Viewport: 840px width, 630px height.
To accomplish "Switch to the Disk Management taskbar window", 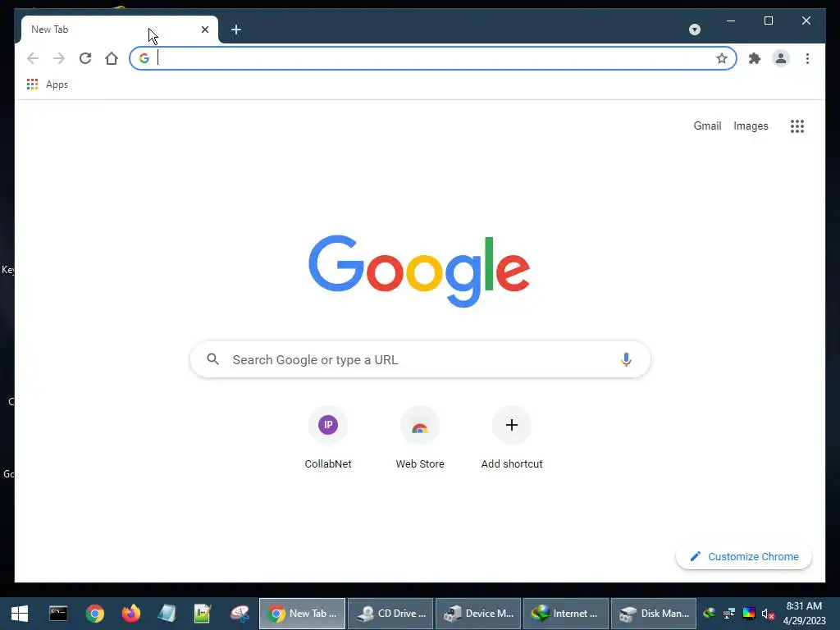I will pyautogui.click(x=654, y=614).
